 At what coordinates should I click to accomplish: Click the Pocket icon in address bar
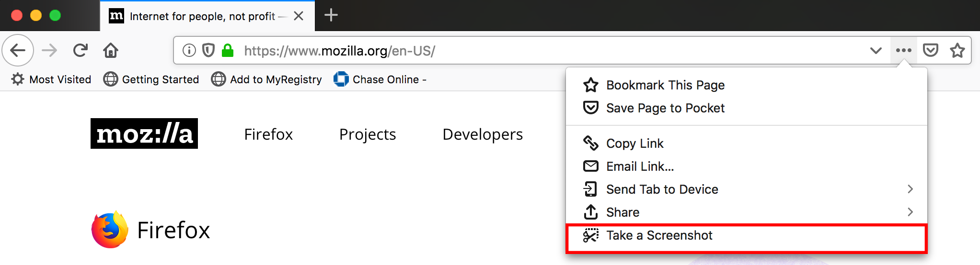coord(931,50)
